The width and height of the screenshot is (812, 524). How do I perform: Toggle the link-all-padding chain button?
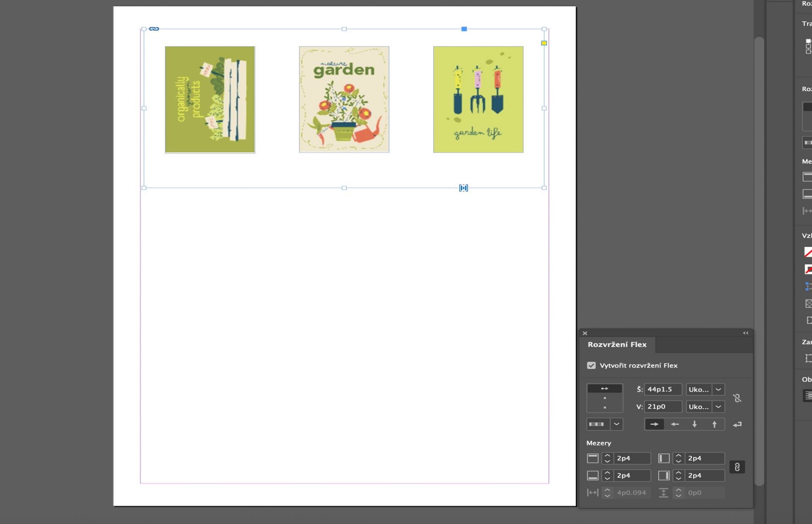(737, 467)
